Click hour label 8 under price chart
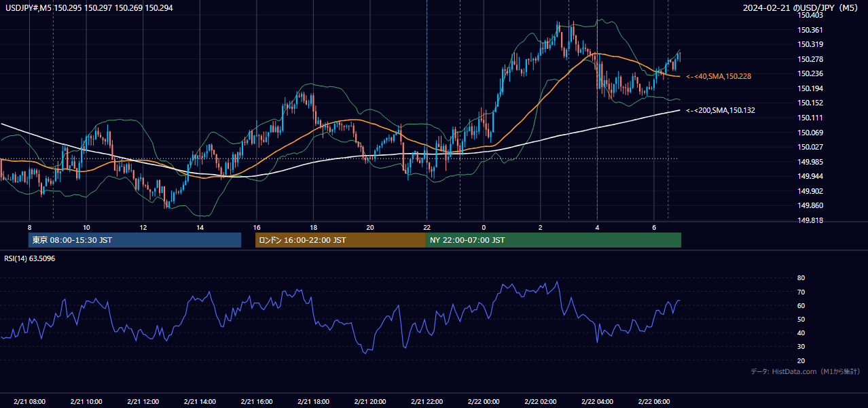 click(29, 227)
